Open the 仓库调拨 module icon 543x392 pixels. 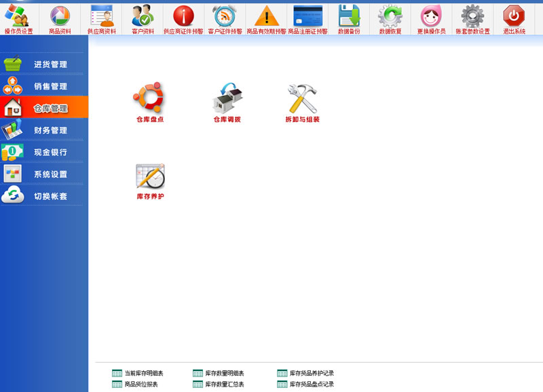227,100
